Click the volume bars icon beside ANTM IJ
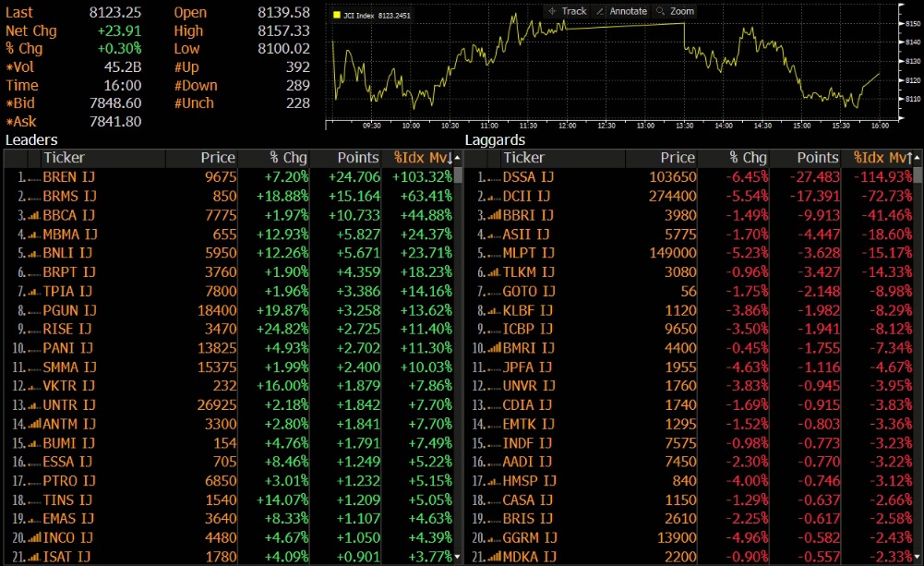The width and height of the screenshot is (924, 566). 33,424
